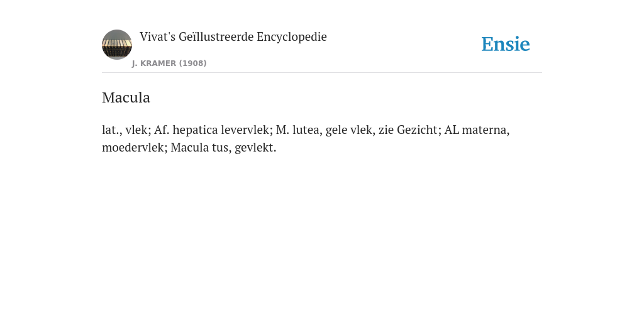Click the word Encyclopedie in the title

[x=292, y=37]
